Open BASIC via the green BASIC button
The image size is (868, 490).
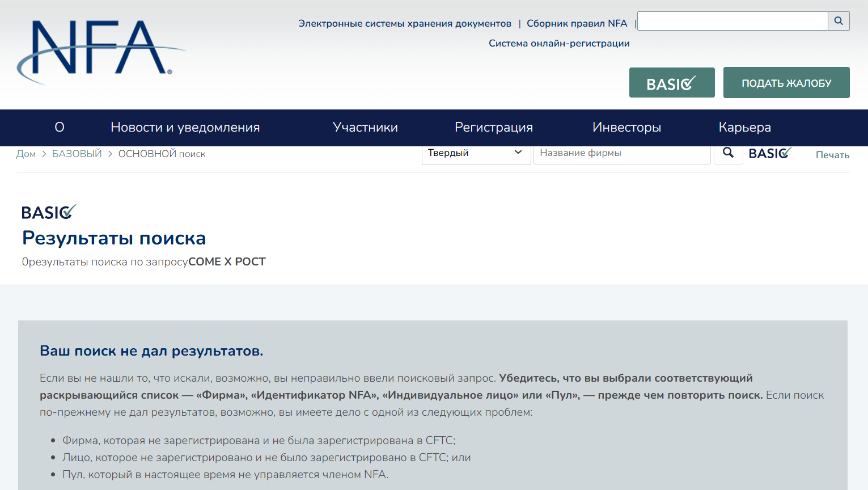[672, 82]
